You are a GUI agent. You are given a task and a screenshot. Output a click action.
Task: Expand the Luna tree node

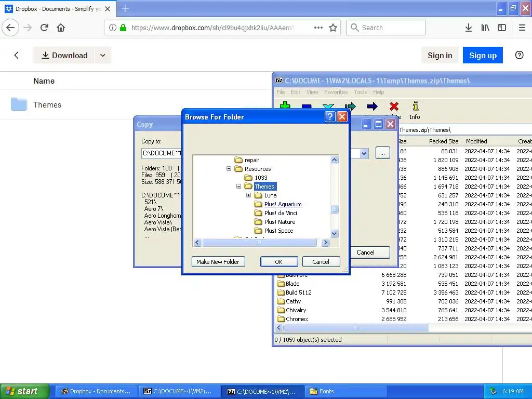click(249, 195)
